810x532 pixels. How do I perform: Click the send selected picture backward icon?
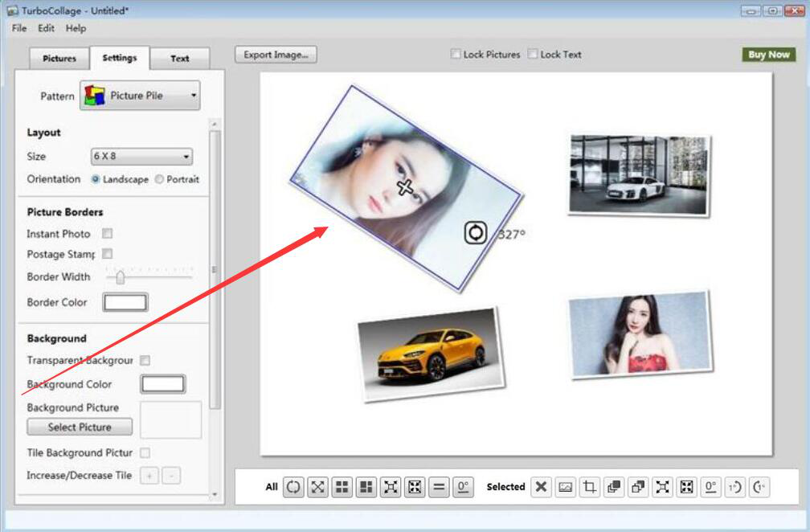pyautogui.click(x=638, y=487)
